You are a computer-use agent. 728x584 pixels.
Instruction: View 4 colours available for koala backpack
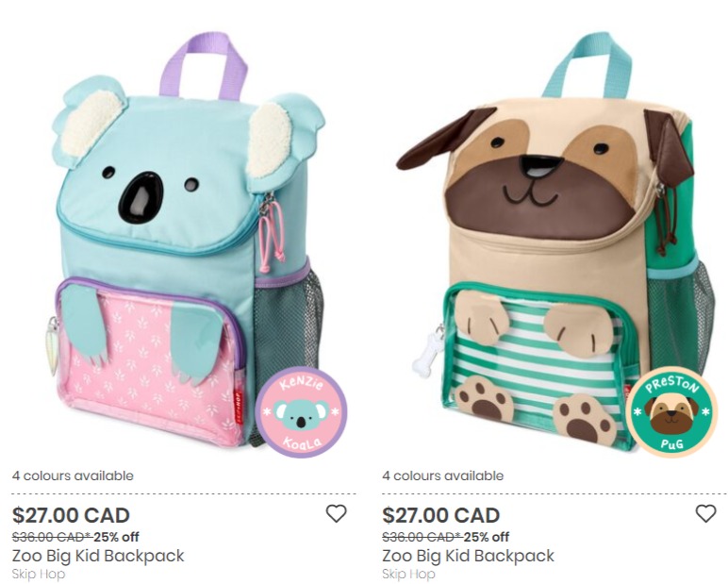tap(73, 476)
